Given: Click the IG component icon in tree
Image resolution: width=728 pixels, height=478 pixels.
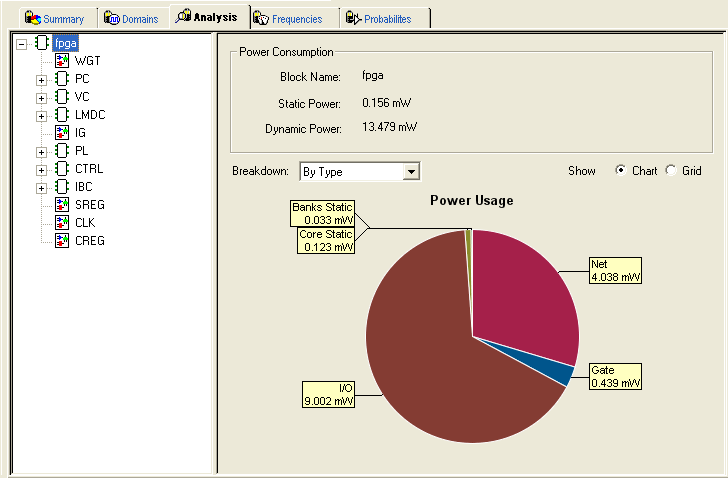Looking at the screenshot, I should (62, 133).
